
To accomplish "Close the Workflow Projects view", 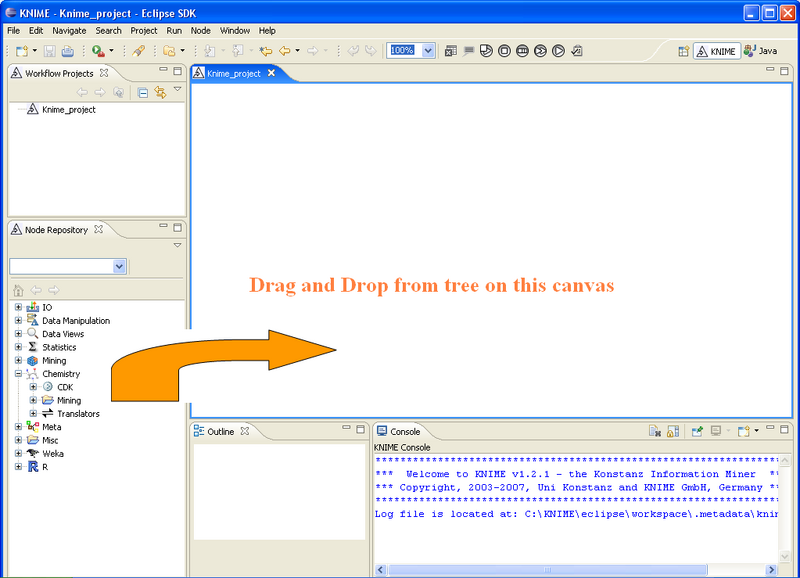I will coord(104,73).
